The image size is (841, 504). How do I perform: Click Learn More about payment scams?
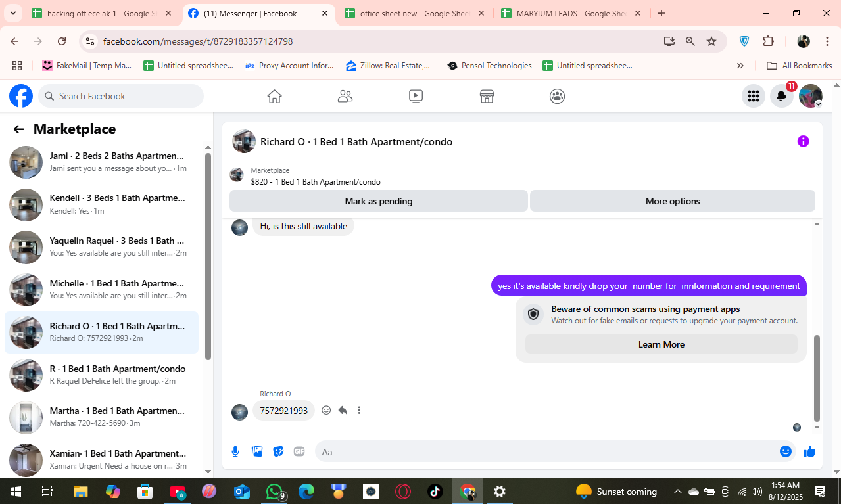(x=661, y=344)
